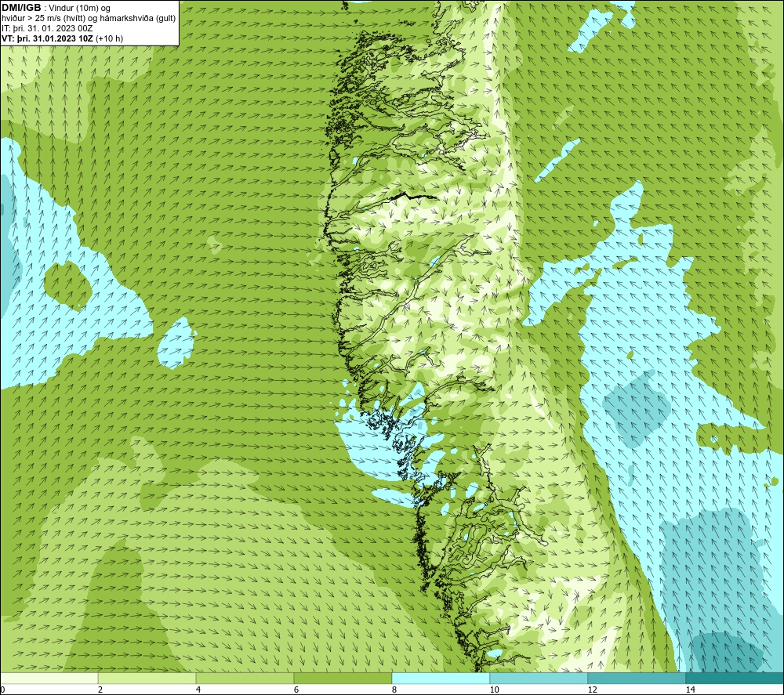Click the scale label '14'
784x695 pixels.
[x=691, y=690]
